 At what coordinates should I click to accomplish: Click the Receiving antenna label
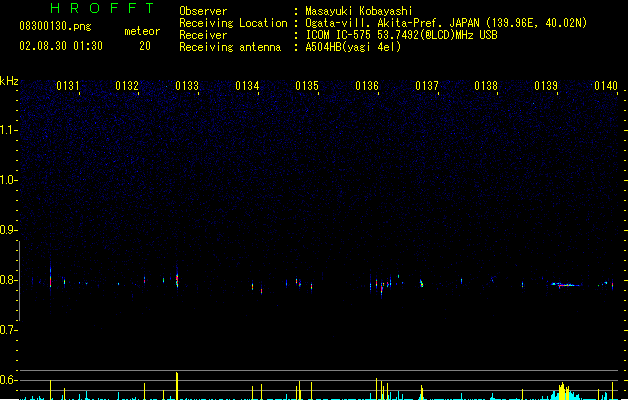coord(230,47)
